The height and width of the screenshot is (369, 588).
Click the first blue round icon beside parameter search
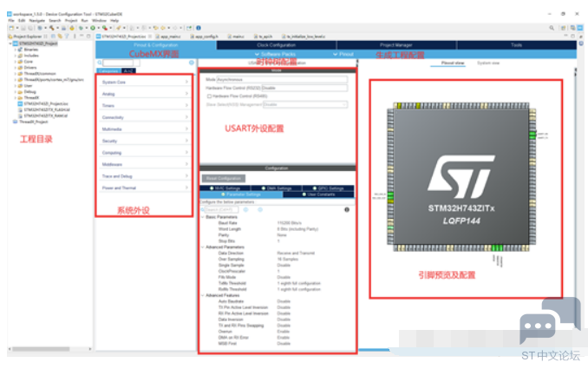(246, 209)
